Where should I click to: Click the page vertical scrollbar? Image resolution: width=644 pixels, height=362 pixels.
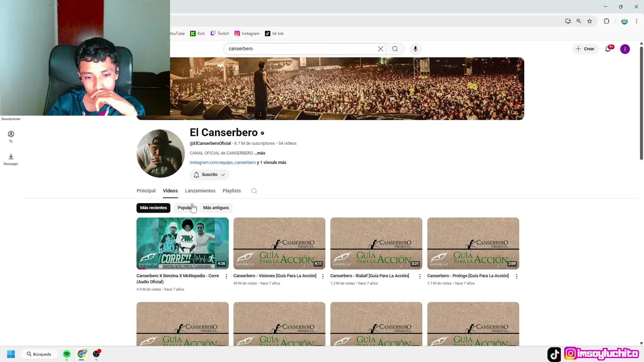click(641, 103)
